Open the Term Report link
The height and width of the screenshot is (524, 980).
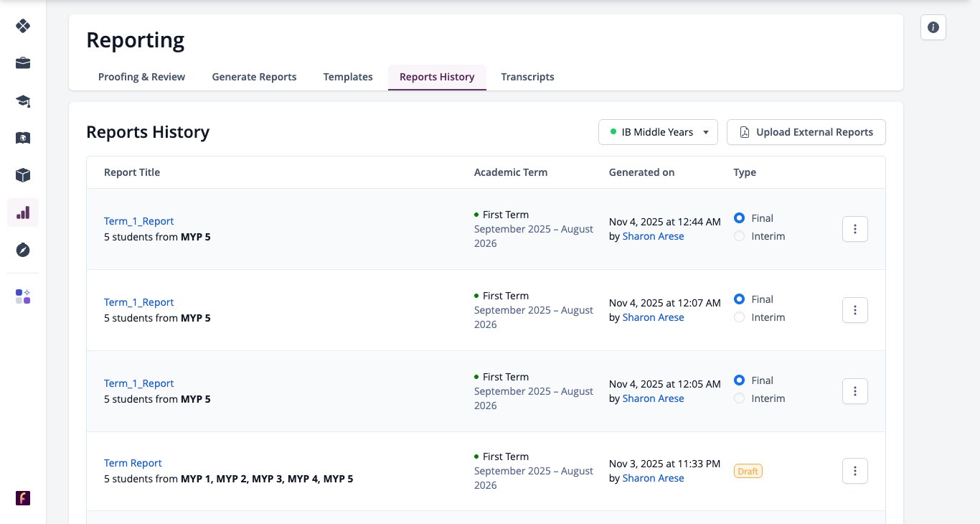pyautogui.click(x=133, y=463)
